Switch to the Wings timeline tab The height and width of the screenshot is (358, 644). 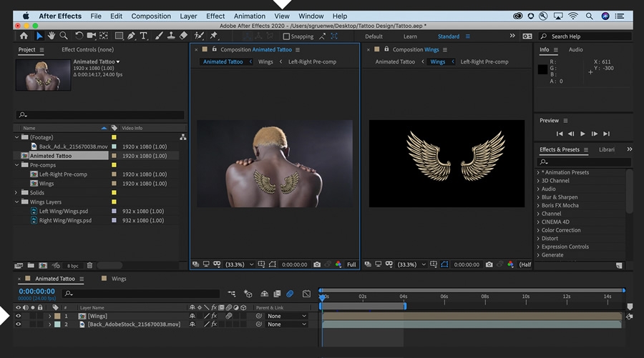coord(118,279)
